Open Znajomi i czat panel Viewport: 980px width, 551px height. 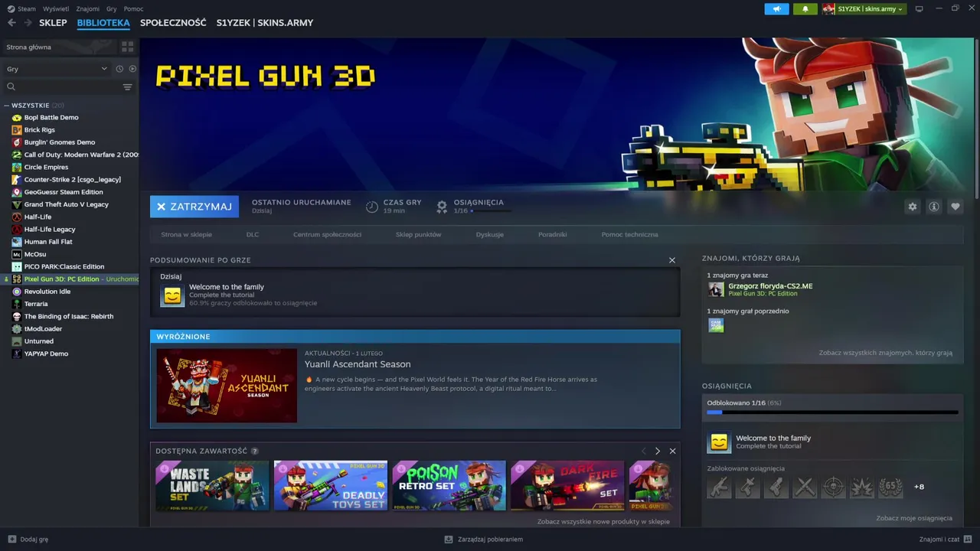pyautogui.click(x=946, y=540)
